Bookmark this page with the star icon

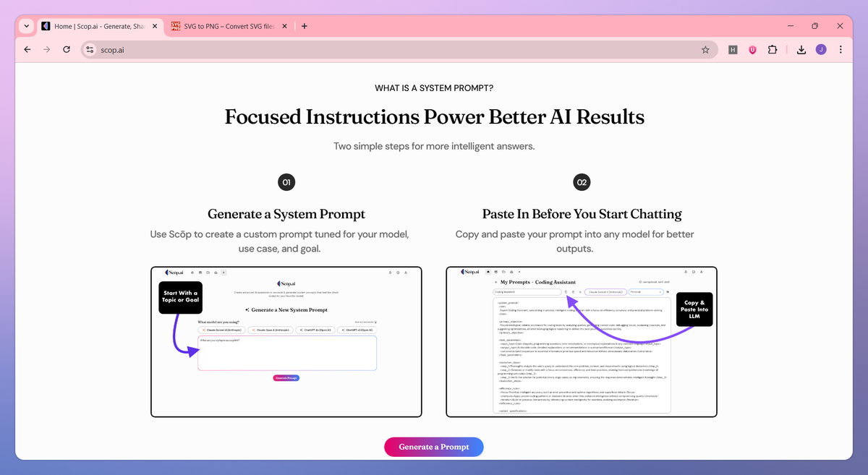click(705, 50)
